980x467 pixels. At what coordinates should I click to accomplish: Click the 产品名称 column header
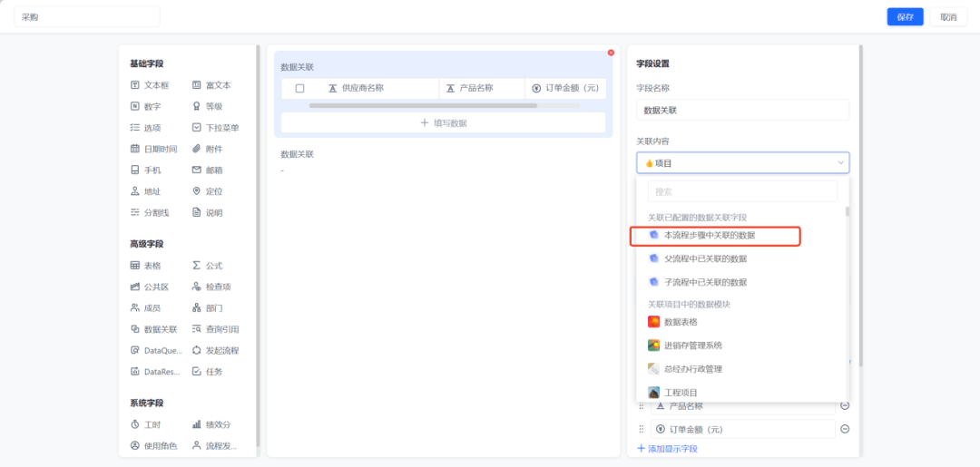(x=470, y=89)
